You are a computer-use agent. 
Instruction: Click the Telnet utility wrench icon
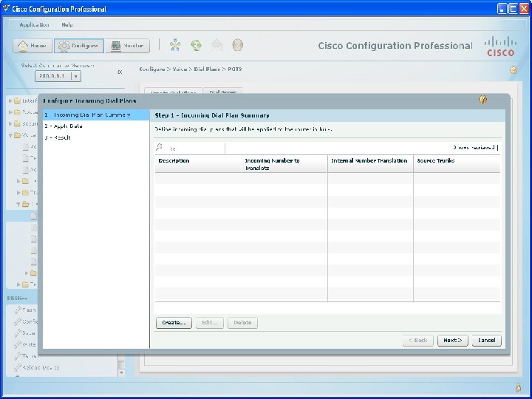click(x=18, y=356)
